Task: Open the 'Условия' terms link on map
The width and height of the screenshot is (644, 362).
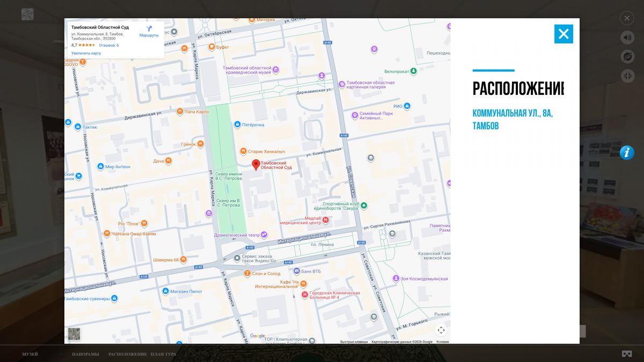Action: [442, 342]
